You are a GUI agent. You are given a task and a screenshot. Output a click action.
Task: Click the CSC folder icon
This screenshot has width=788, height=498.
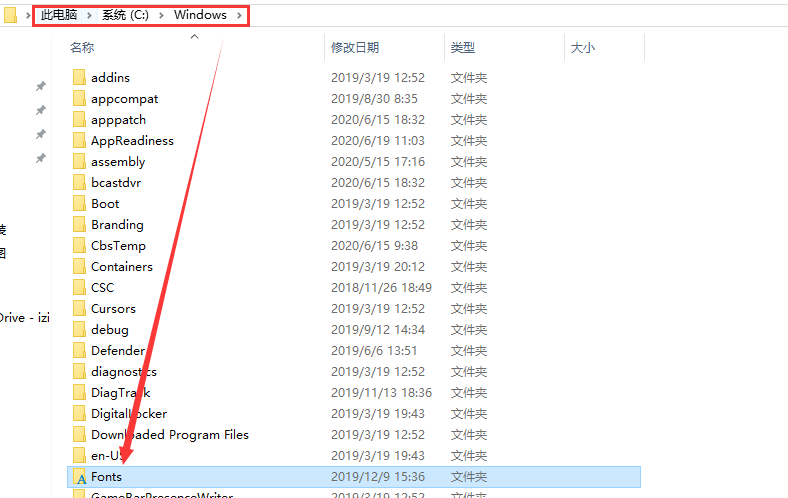click(79, 287)
